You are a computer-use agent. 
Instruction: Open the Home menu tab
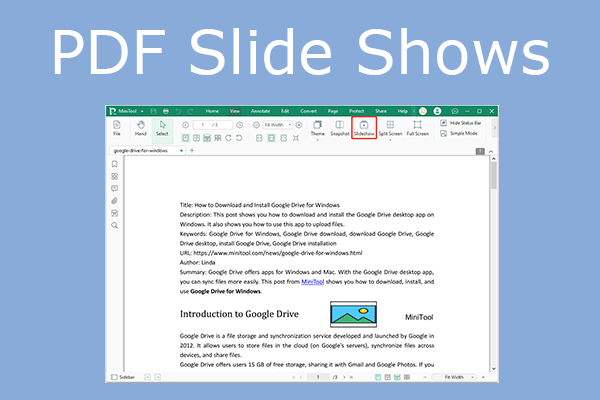(212, 111)
